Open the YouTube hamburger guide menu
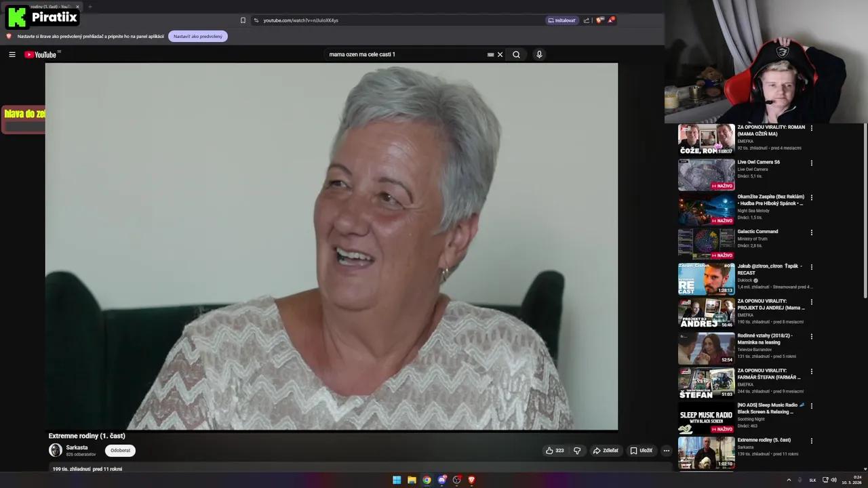Screen dimensions: 868x488 pos(12,55)
